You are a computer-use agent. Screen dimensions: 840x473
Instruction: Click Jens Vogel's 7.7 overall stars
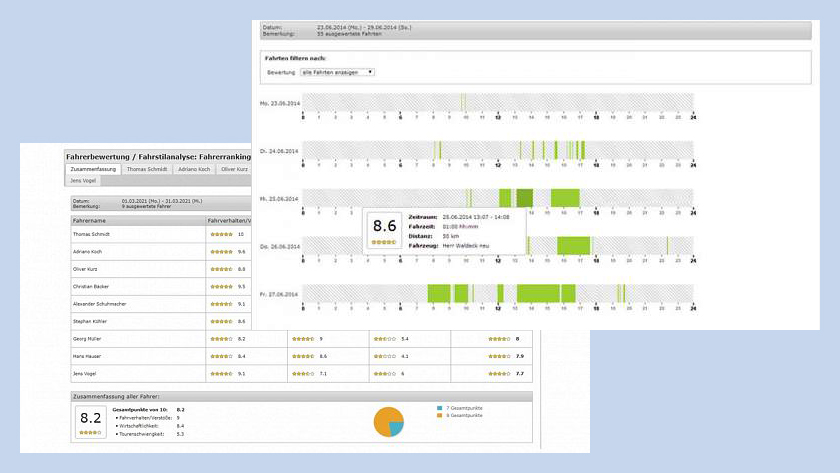coord(499,373)
